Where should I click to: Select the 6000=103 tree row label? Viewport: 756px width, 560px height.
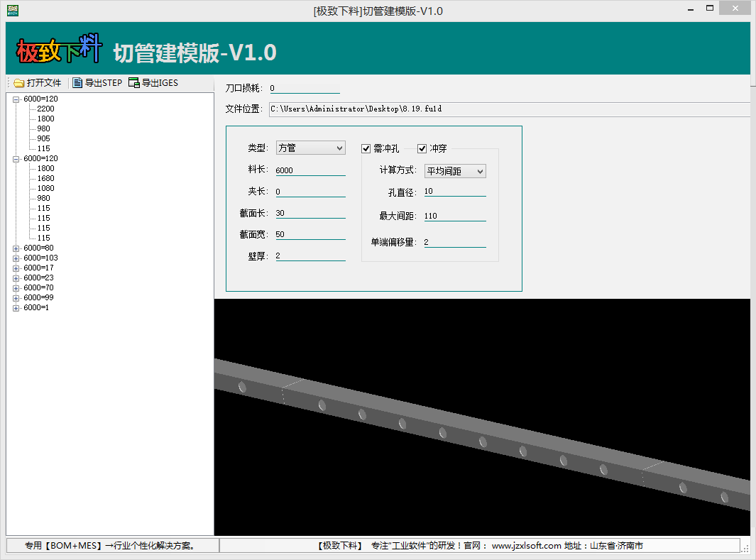click(40, 258)
